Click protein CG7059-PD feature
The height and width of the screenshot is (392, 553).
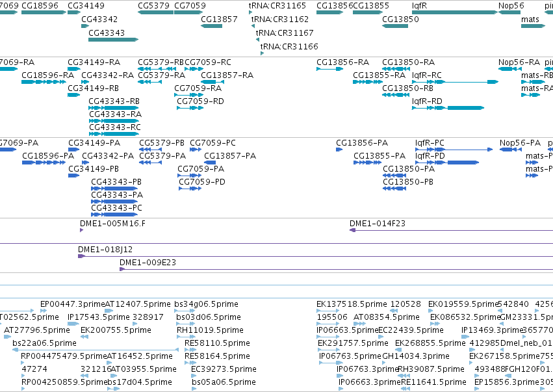pos(190,189)
